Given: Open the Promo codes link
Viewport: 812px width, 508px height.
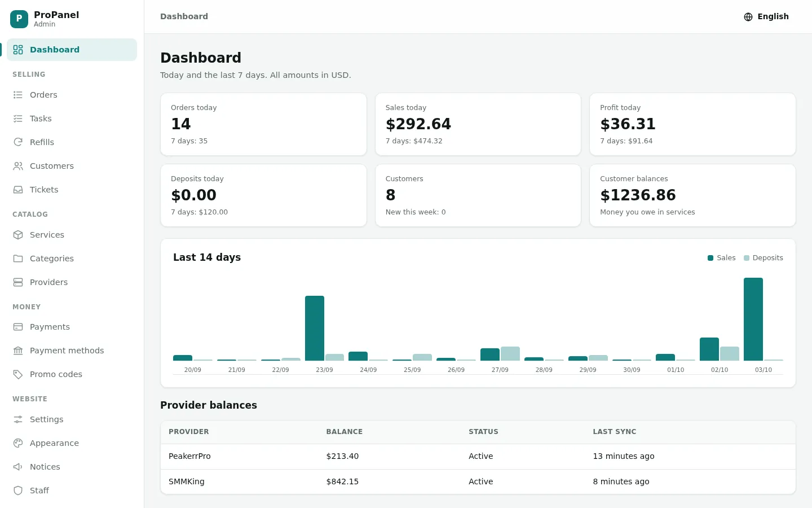Looking at the screenshot, I should 72,374.
